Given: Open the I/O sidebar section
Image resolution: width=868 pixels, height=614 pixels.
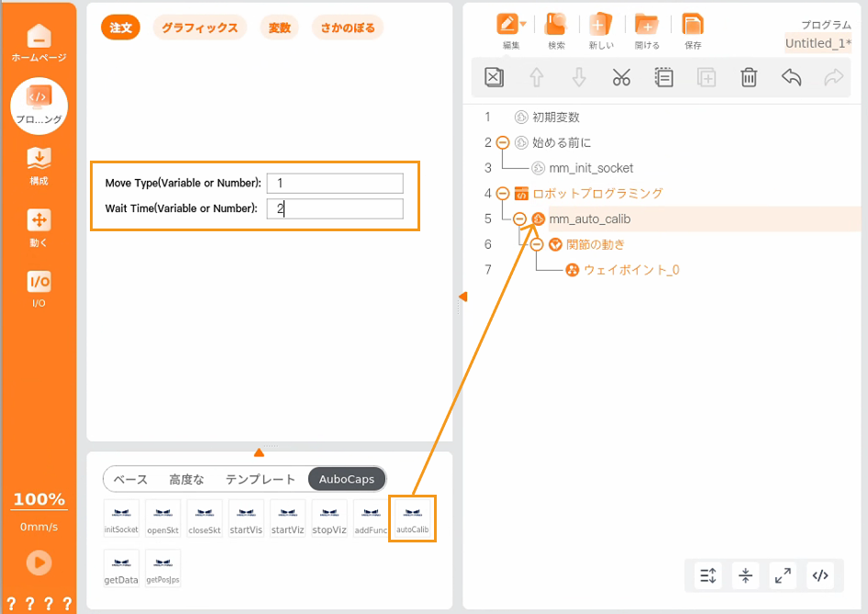Looking at the screenshot, I should 39,288.
